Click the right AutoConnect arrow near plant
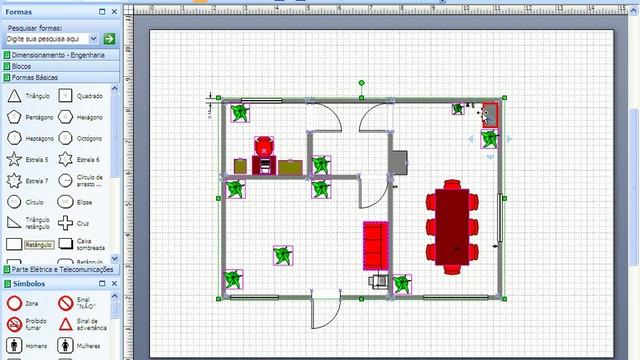The height and width of the screenshot is (360, 640). [509, 139]
